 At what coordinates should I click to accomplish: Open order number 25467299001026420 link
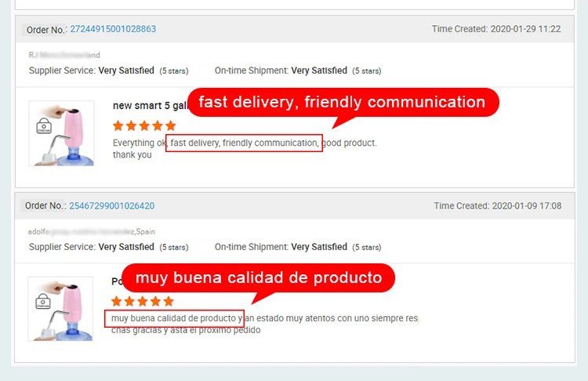tap(111, 206)
